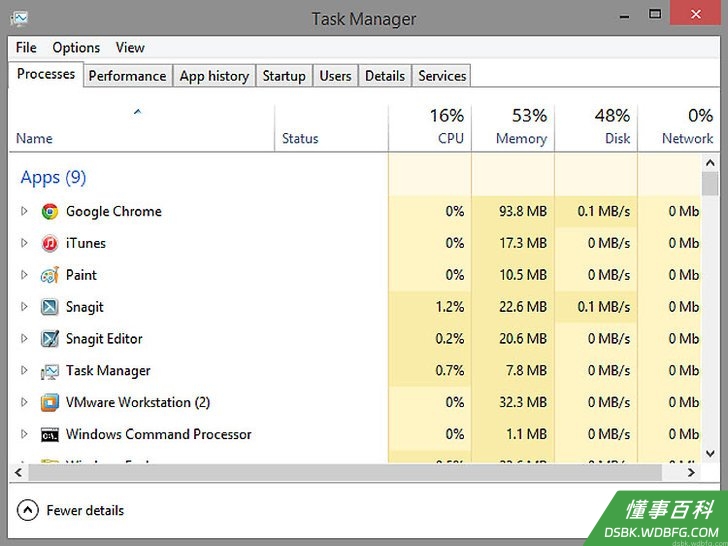Viewport: 728px width, 546px height.
Task: Click the iTunes icon in process list
Action: 50,243
